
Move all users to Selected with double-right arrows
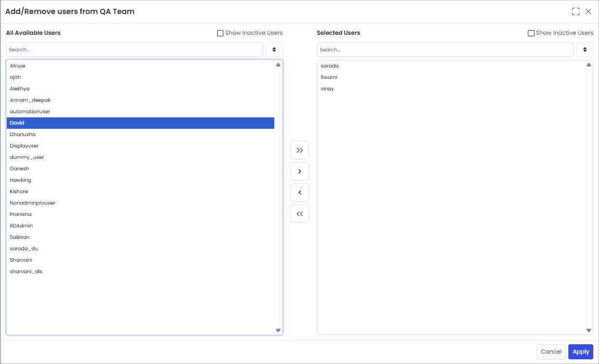pyautogui.click(x=299, y=150)
